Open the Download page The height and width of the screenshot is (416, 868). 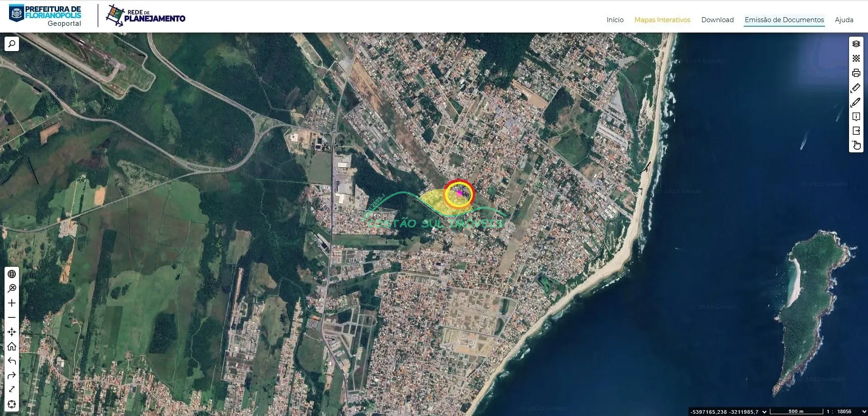tap(717, 20)
